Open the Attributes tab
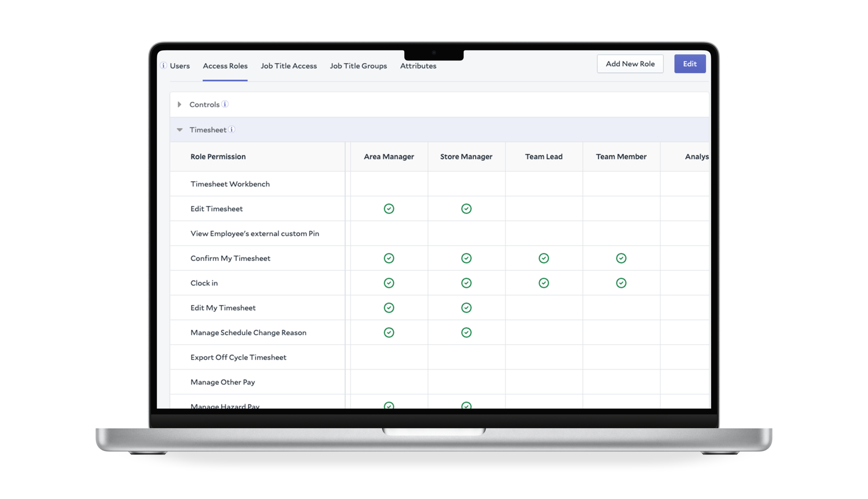The image size is (868, 499). [x=418, y=66]
